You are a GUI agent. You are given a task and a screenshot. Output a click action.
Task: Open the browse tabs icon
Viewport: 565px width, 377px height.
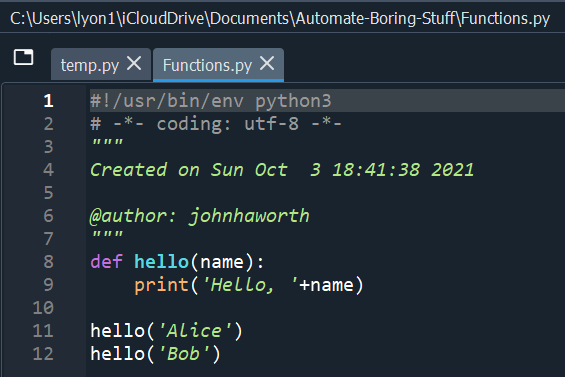[23, 57]
